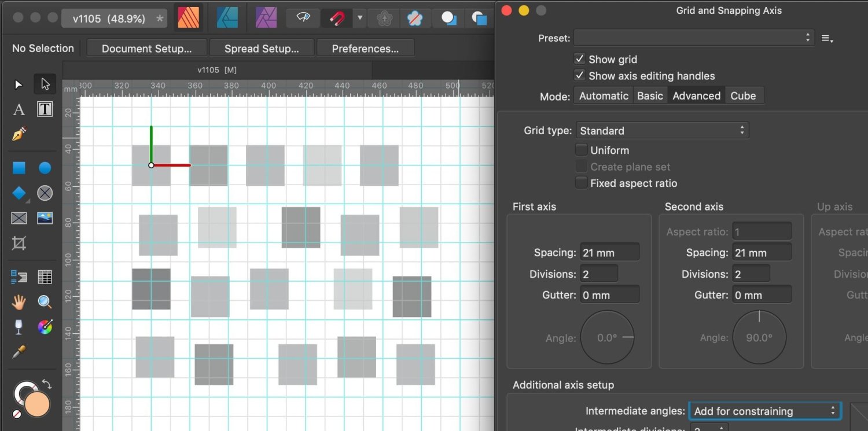
Task: Switch to the purple Photo persona
Action: coord(266,17)
